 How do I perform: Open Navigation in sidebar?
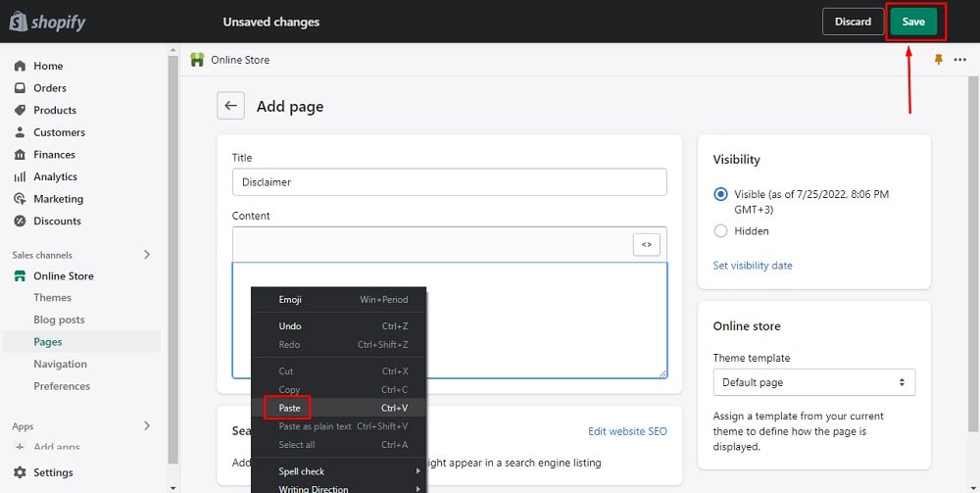61,364
